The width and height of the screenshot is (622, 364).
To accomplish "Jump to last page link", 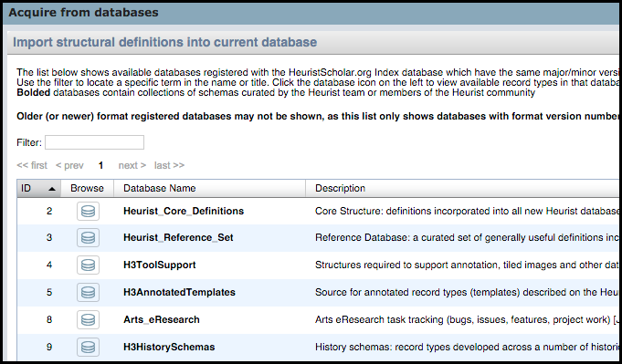I will click(169, 165).
